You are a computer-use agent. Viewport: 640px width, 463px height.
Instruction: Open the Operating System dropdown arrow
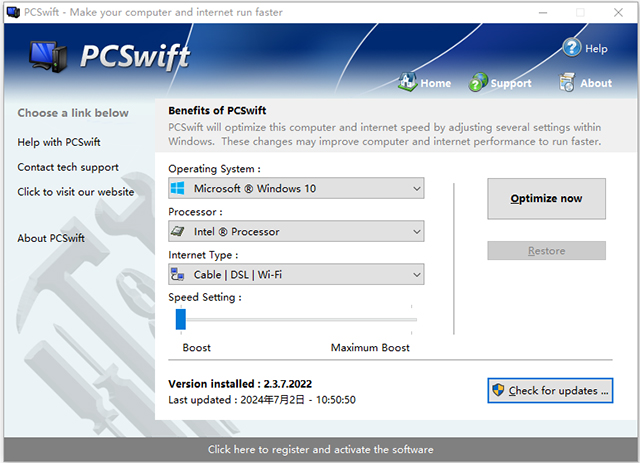click(416, 189)
